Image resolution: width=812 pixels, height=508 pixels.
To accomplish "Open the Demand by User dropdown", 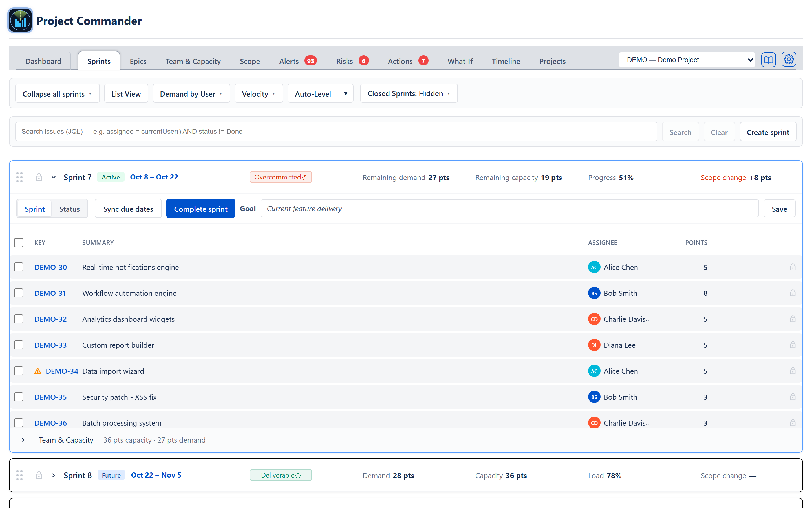I will 191,93.
